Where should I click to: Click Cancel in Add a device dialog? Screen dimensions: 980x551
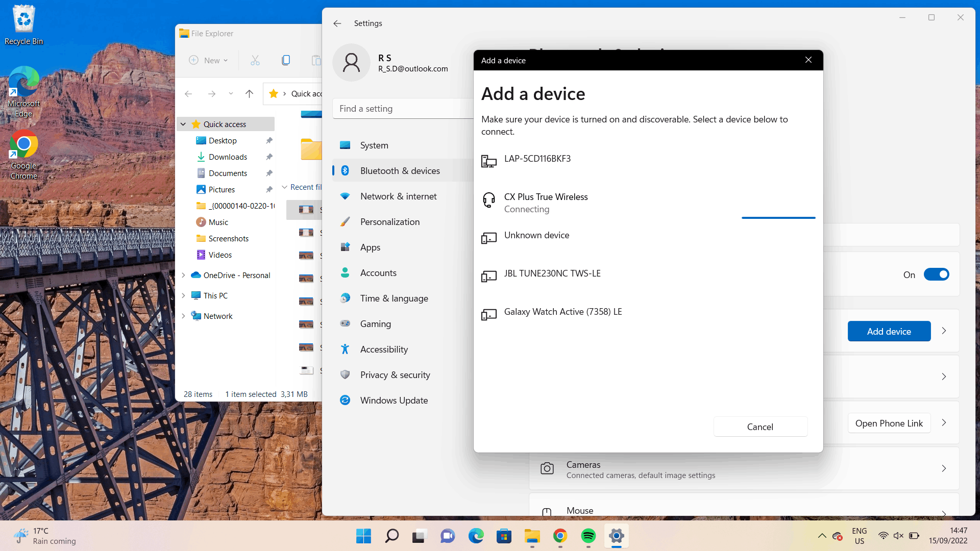coord(761,427)
